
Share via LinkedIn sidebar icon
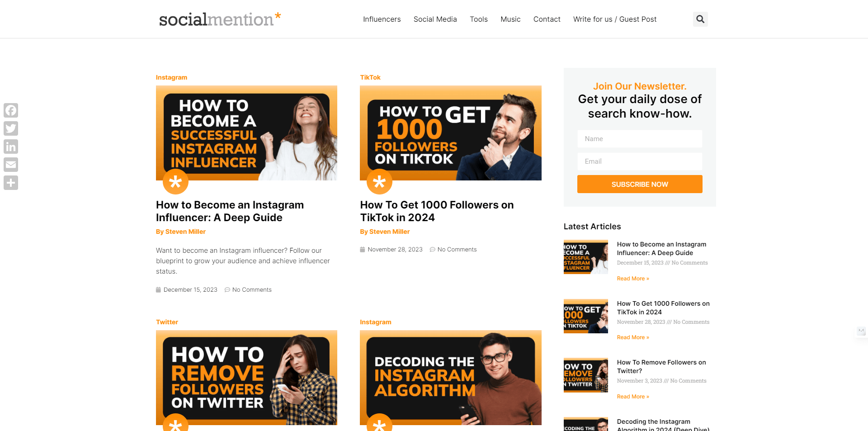pos(11,147)
